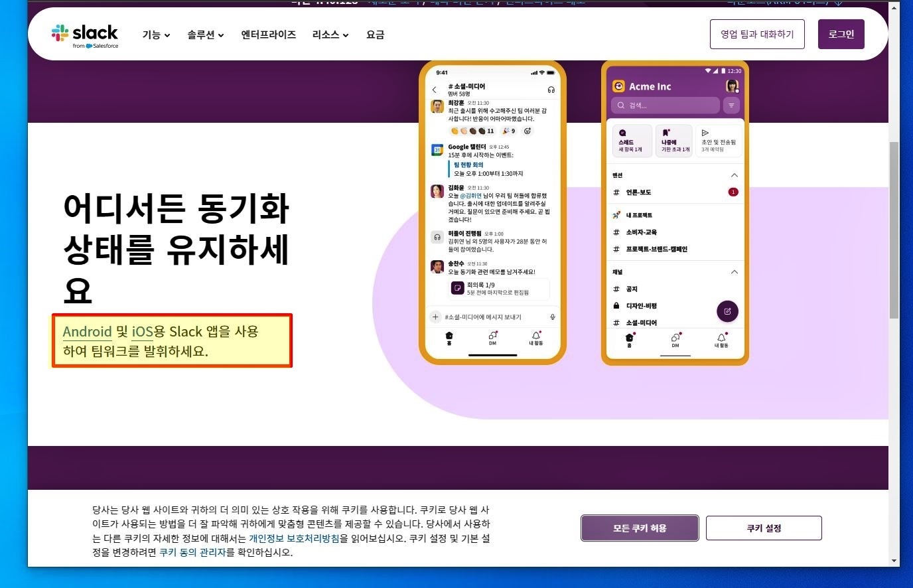Click the 허들이 진행됨 headphone icon

point(437,237)
